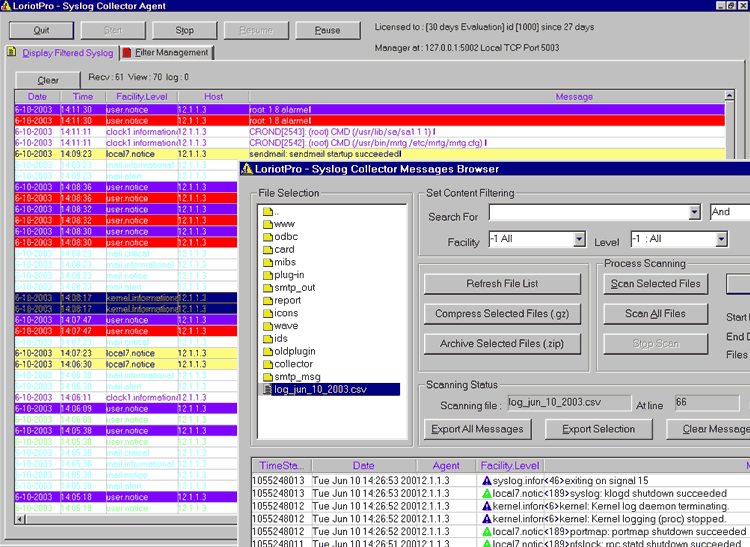Switch to the Filter Management tab
The width and height of the screenshot is (750, 547).
click(171, 53)
